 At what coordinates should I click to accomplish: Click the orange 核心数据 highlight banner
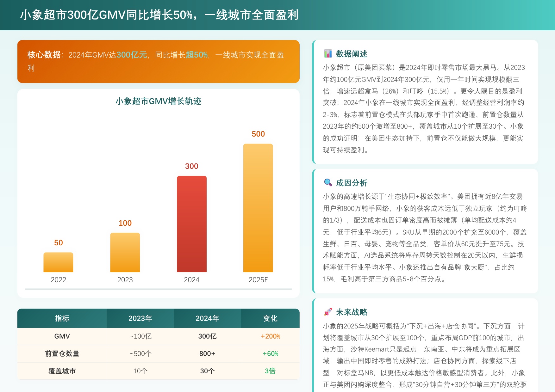click(x=158, y=61)
